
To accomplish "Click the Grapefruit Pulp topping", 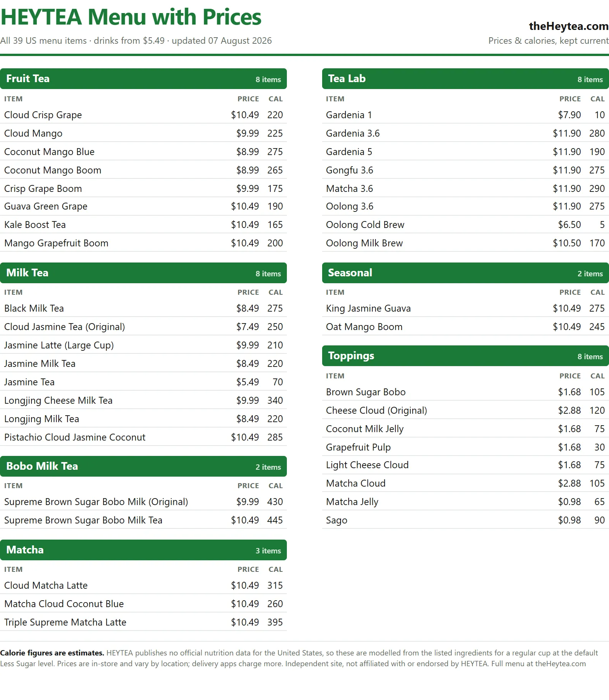I will [x=465, y=447].
